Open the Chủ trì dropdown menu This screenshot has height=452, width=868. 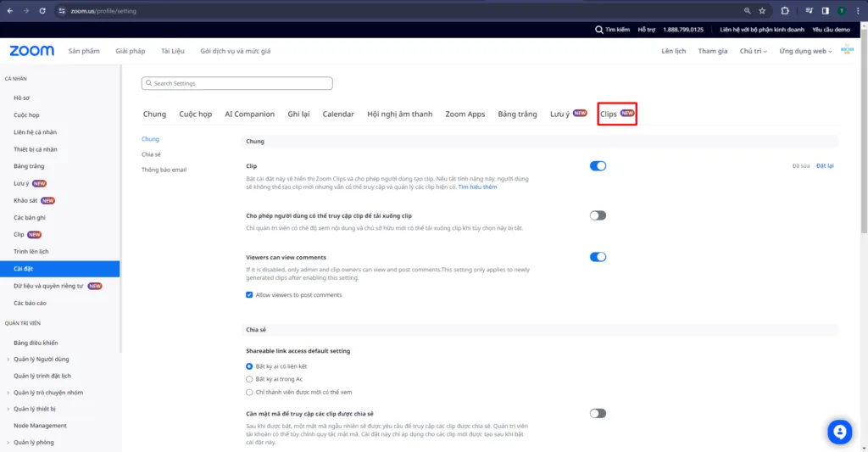click(x=753, y=51)
